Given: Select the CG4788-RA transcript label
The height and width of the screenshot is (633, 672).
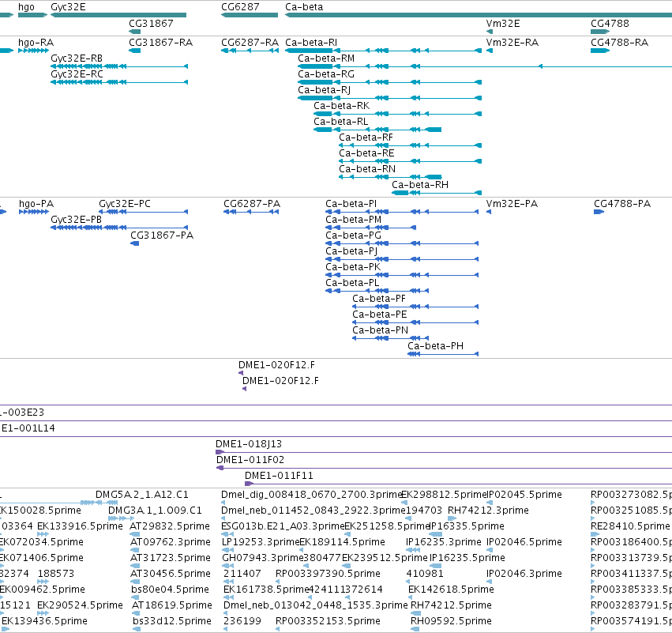Looking at the screenshot, I should 619,43.
